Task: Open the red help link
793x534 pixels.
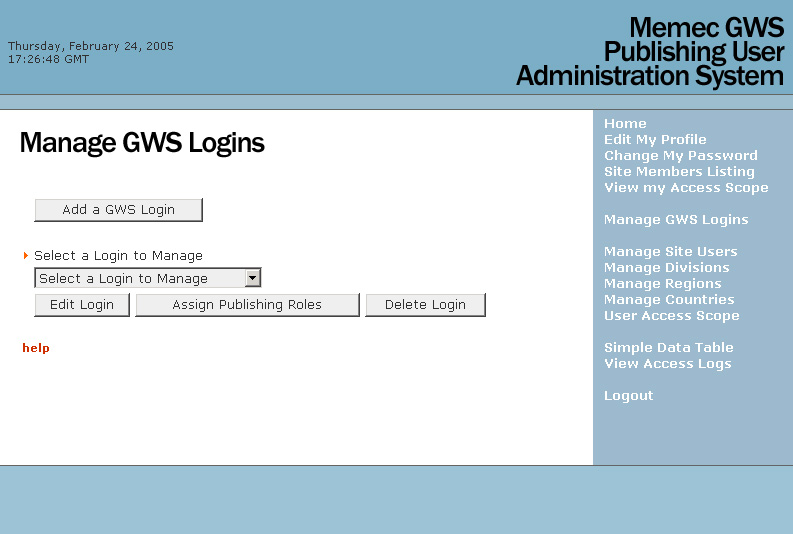Action: tap(36, 348)
